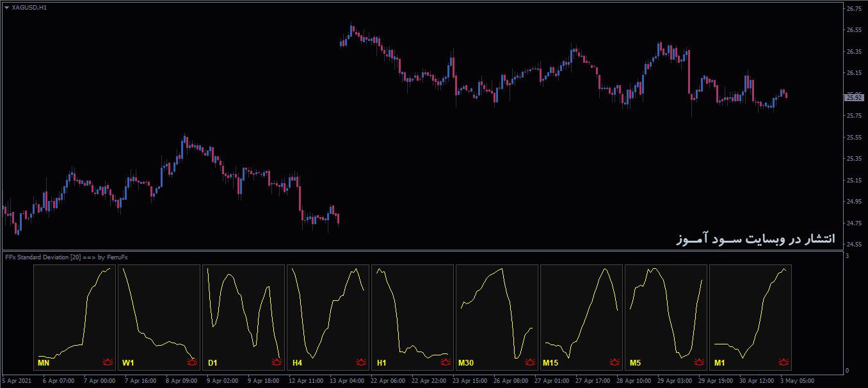Image resolution: width=868 pixels, height=388 pixels.
Task: Select the M15 timeframe label
Action: [x=551, y=362]
